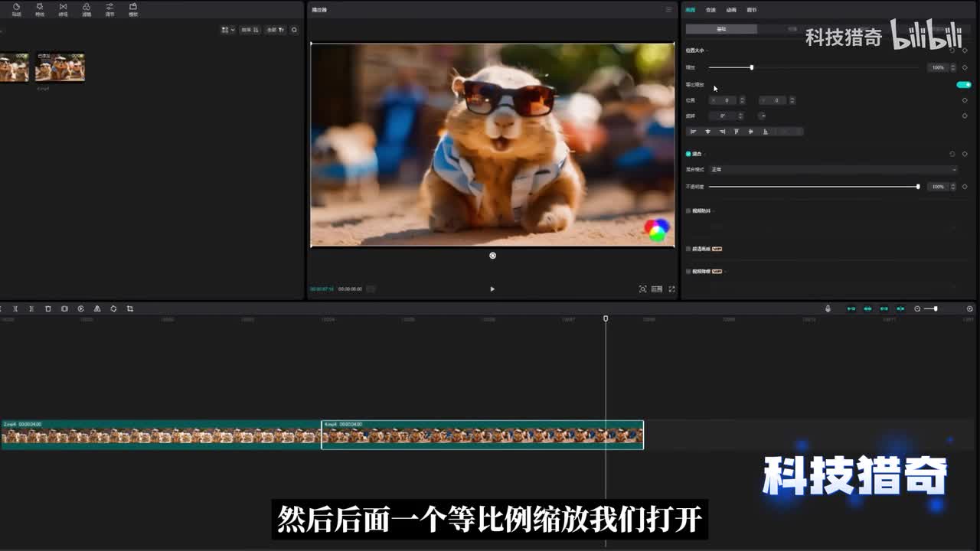Expand the media view layout dropdown
Screen dimensions: 980x551
point(227,30)
